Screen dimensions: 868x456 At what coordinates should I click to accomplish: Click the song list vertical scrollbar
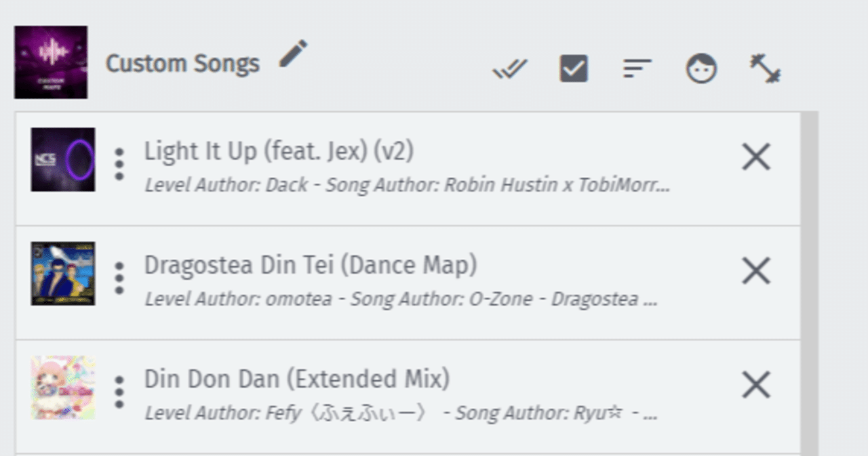tap(809, 271)
